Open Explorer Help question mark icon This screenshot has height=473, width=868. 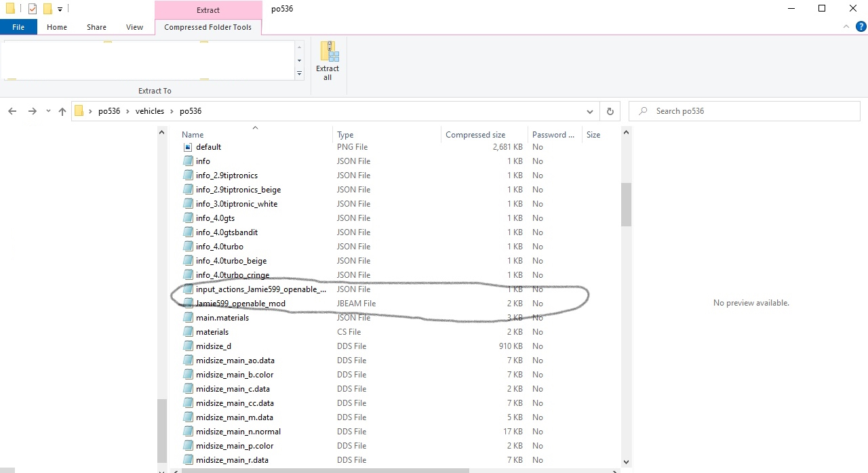[861, 27]
